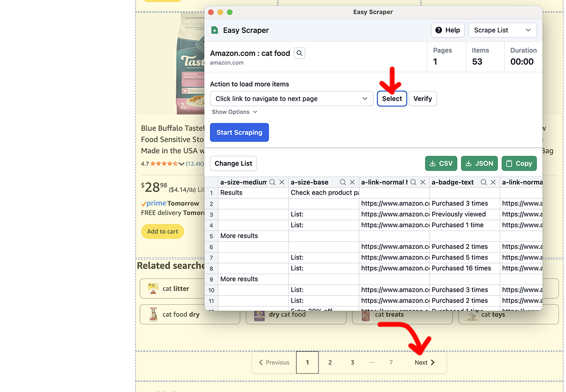
Task: Click the magnifier icon beside Amazon.com title
Action: coord(299,53)
